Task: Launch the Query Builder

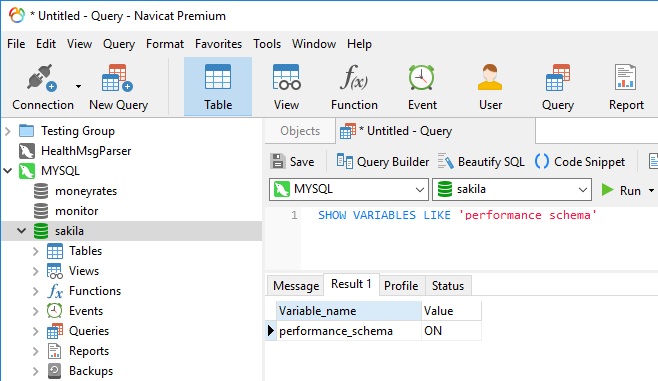Action: click(383, 162)
